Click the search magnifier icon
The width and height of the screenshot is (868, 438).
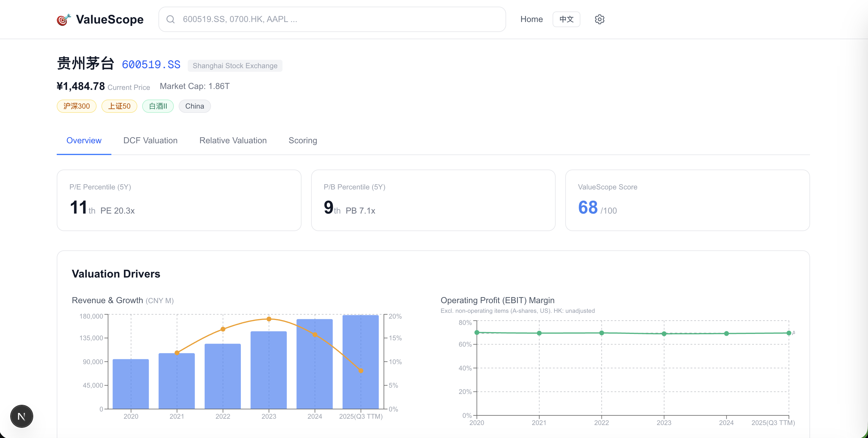tap(171, 19)
